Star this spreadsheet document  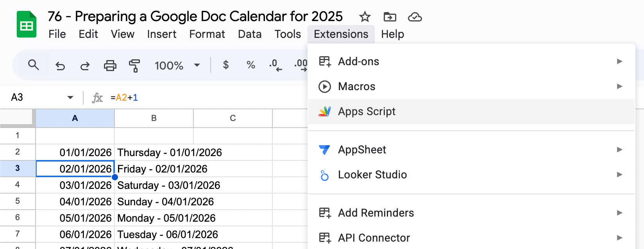coord(365,17)
